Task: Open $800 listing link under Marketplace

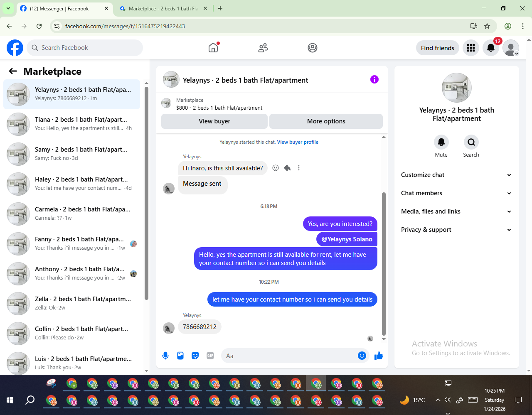Action: (219, 108)
